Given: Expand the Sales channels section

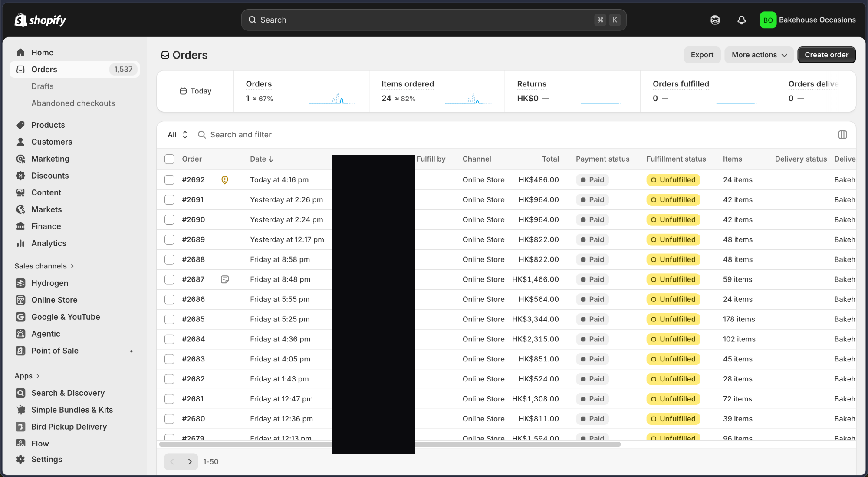Looking at the screenshot, I should [44, 266].
